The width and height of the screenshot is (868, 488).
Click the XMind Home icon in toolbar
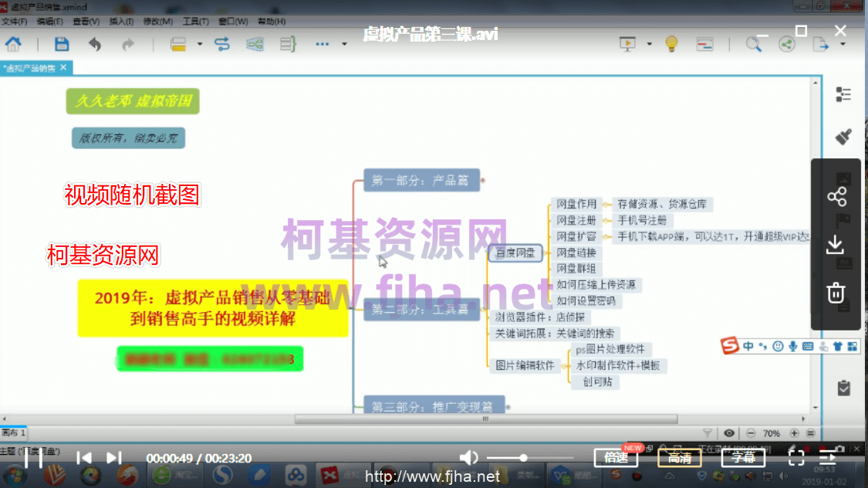[13, 44]
